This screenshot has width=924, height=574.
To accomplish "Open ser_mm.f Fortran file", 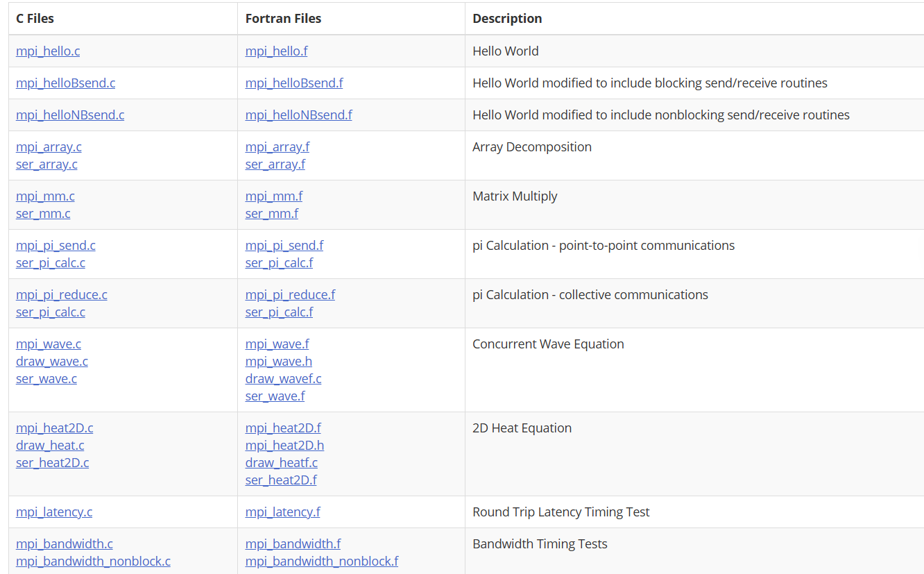I will [271, 214].
